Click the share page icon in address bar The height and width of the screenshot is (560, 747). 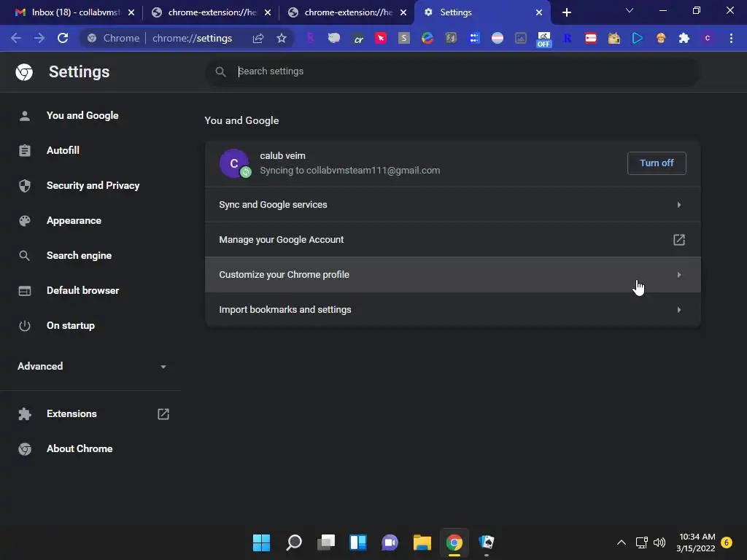point(258,38)
